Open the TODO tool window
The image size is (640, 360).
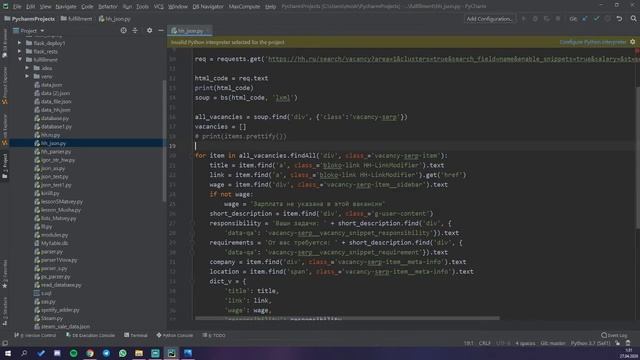pos(214,336)
